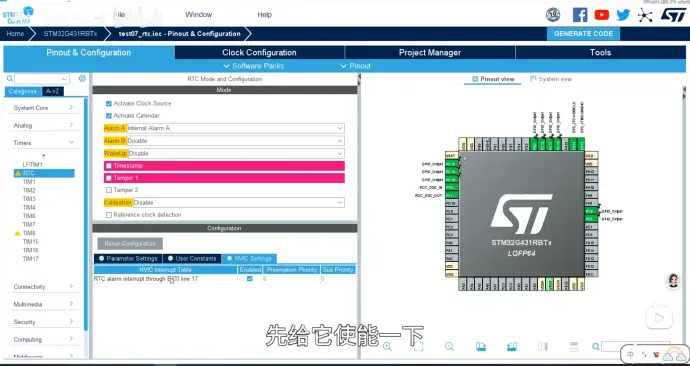
Task: Expand the System Core category
Action: point(43,108)
